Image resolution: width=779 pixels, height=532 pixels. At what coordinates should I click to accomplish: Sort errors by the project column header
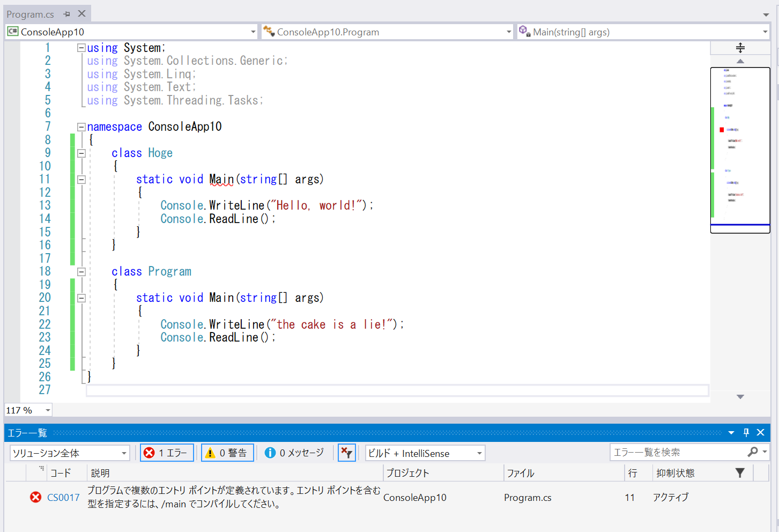(x=407, y=473)
